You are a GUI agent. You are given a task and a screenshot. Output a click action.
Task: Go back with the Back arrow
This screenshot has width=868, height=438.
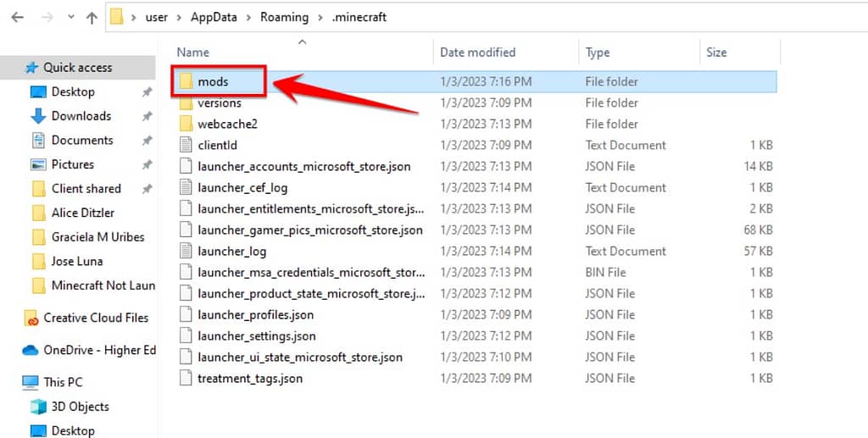coord(18,17)
